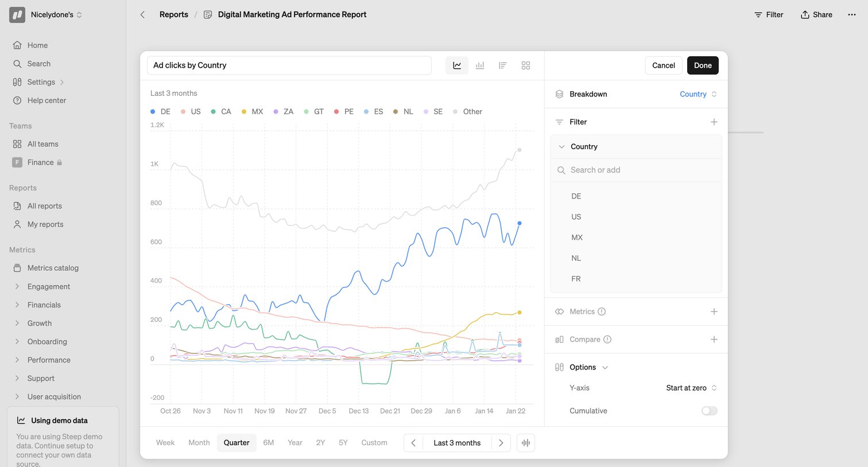Image resolution: width=868 pixels, height=467 pixels.
Task: Toggle DE series in chart legend
Action: [x=161, y=111]
